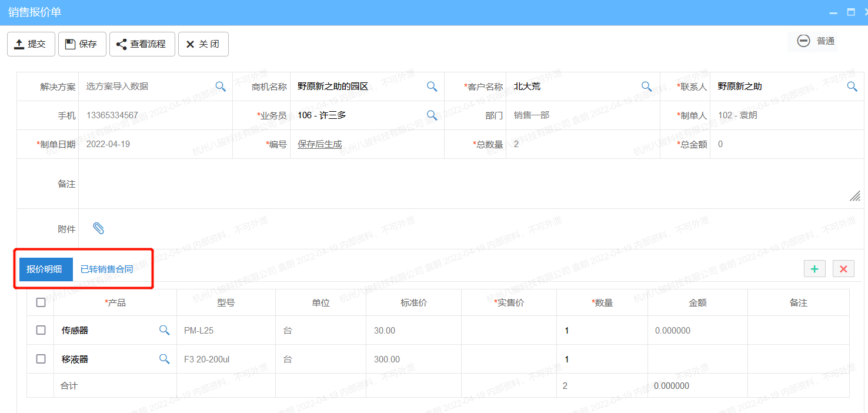The image size is (868, 413).
Task: Click the red X icon to delete rows
Action: tap(843, 268)
